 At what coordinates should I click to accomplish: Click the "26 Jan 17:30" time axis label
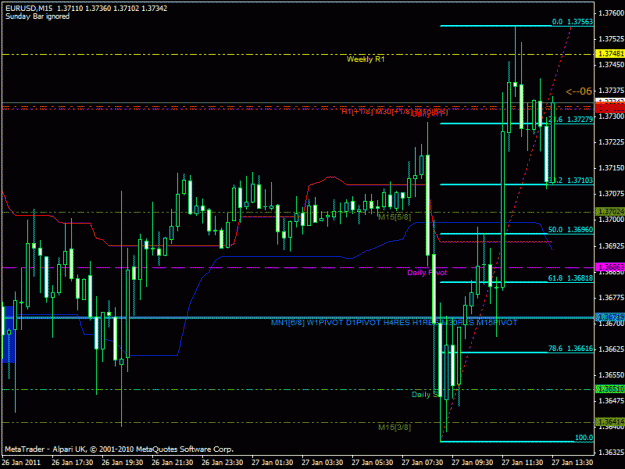[72, 463]
